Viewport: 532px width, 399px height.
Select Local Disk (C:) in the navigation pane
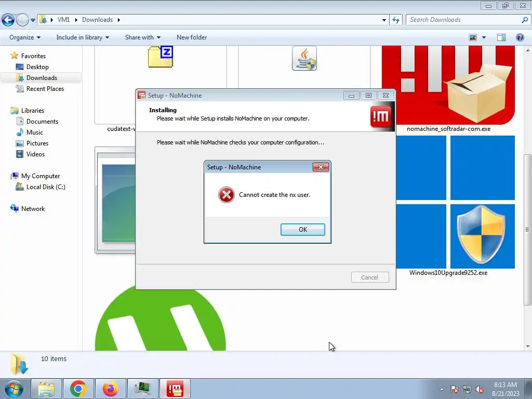[46, 187]
